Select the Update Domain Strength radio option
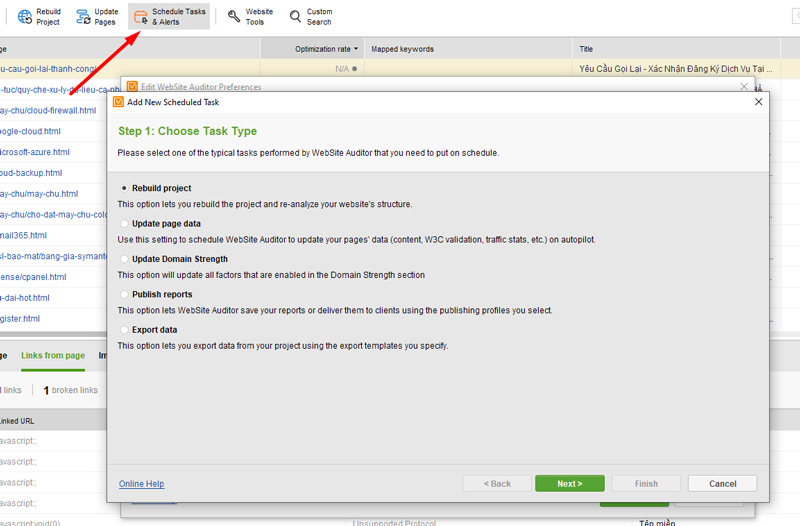Screen dimensions: 800x526 [124, 259]
